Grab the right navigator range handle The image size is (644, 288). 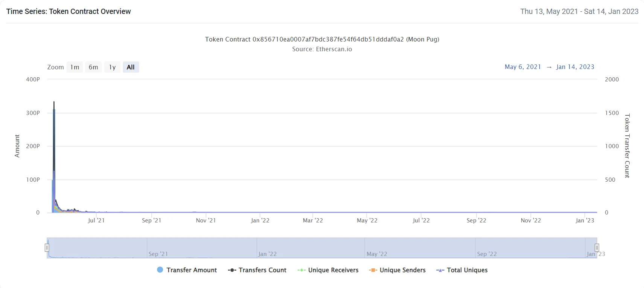coord(597,248)
